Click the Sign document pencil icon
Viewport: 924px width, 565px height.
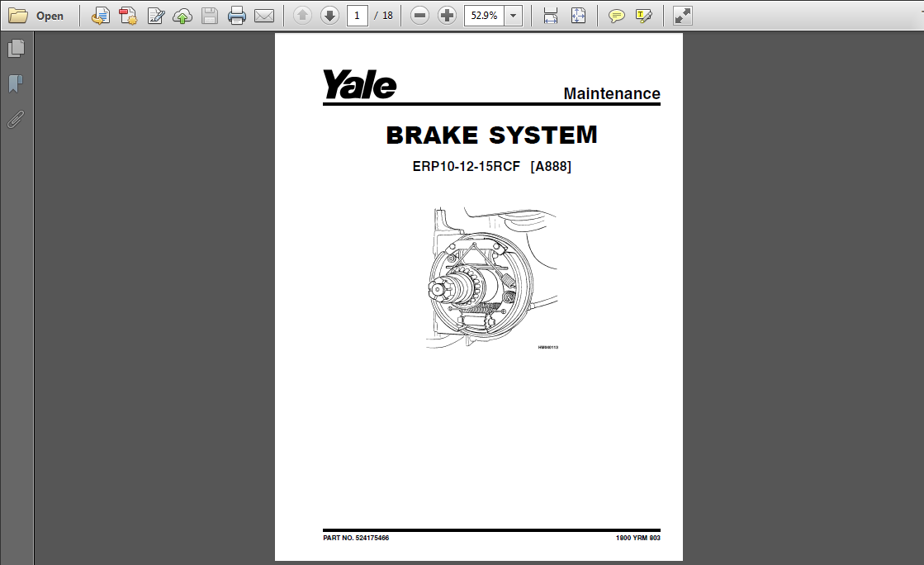tap(155, 16)
